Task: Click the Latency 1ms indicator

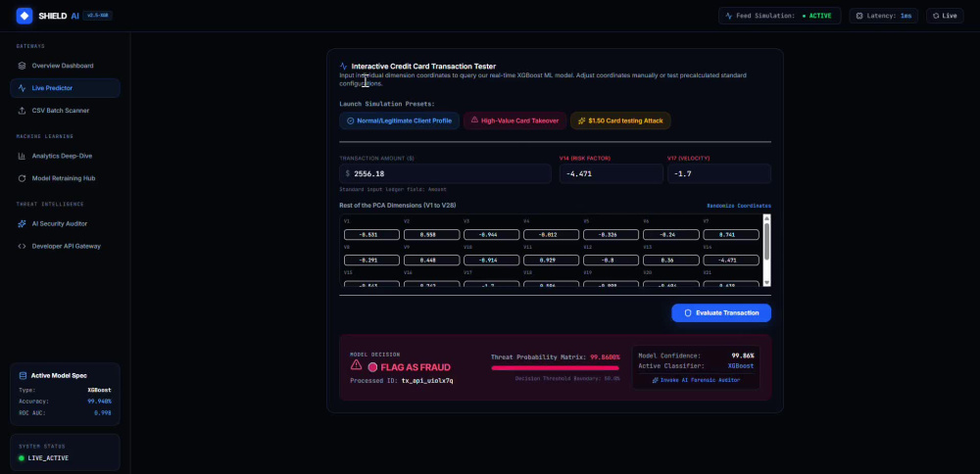Action: (883, 16)
